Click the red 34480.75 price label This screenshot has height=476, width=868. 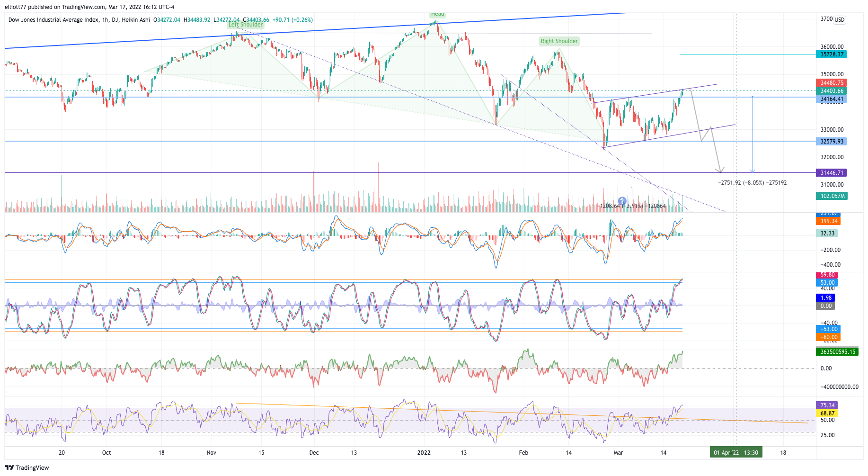tap(832, 83)
